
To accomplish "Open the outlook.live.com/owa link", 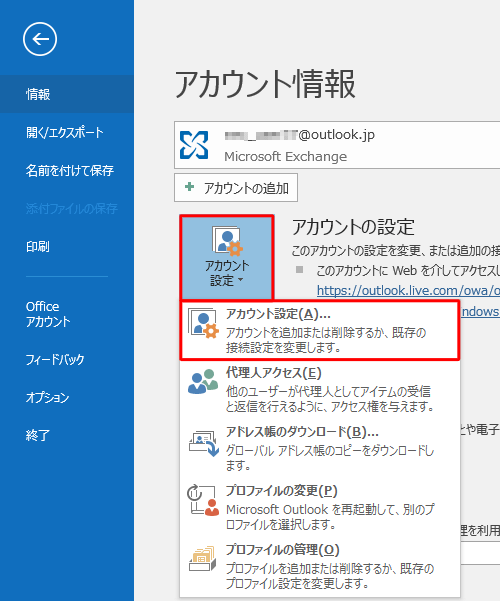I will coord(408,291).
